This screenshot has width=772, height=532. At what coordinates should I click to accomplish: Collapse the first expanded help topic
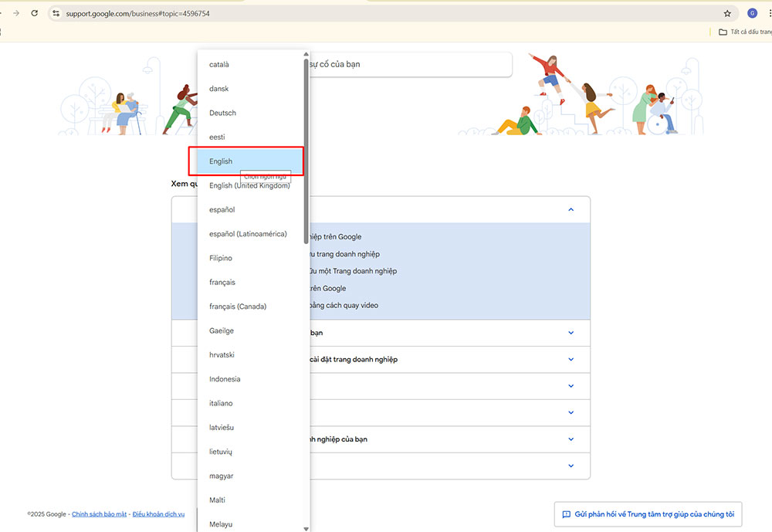[x=571, y=209]
